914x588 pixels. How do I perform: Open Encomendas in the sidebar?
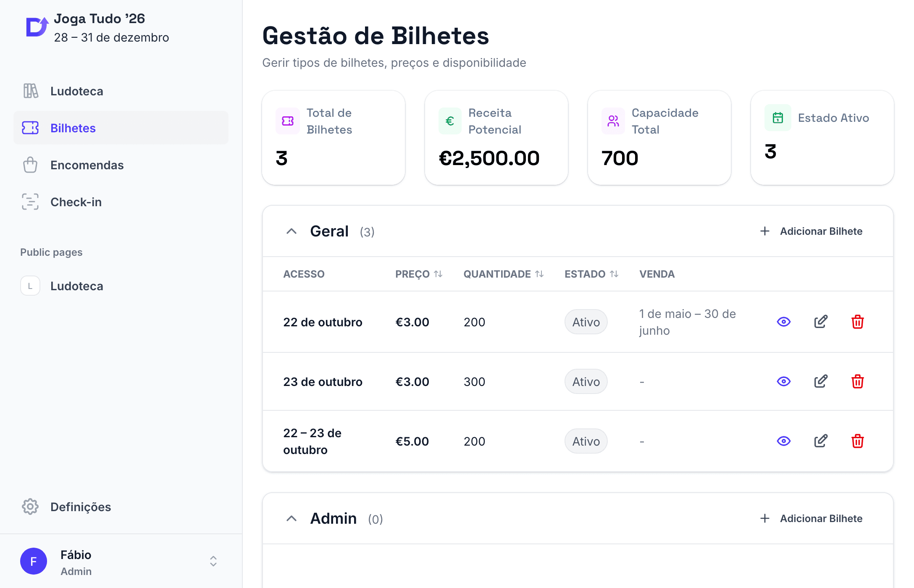pyautogui.click(x=121, y=165)
